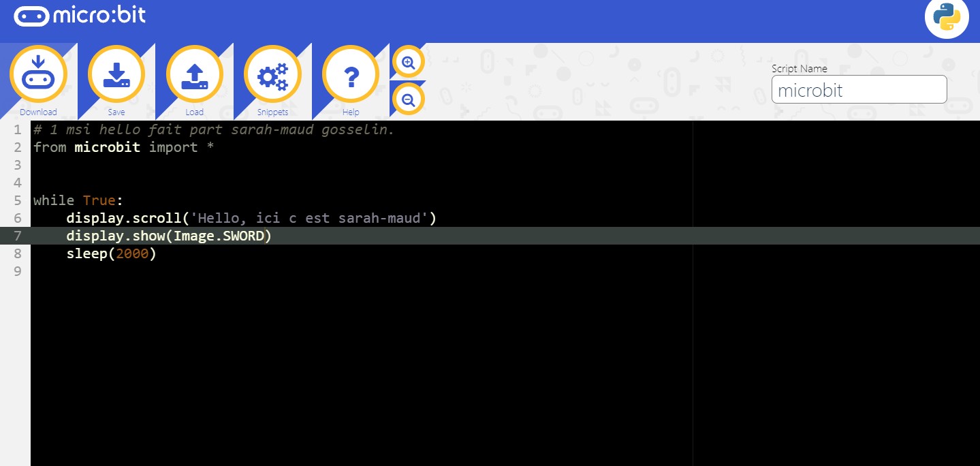Image resolution: width=980 pixels, height=466 pixels.
Task: Click the "Load" label text
Action: (x=195, y=112)
